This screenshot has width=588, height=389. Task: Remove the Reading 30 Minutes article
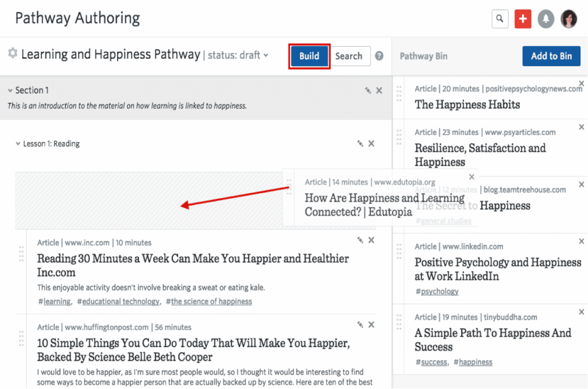(x=372, y=240)
